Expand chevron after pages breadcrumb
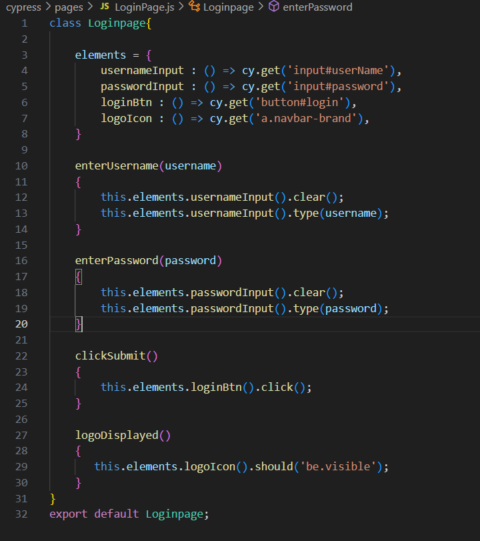Viewport: 480px width, 541px height. (x=90, y=6)
